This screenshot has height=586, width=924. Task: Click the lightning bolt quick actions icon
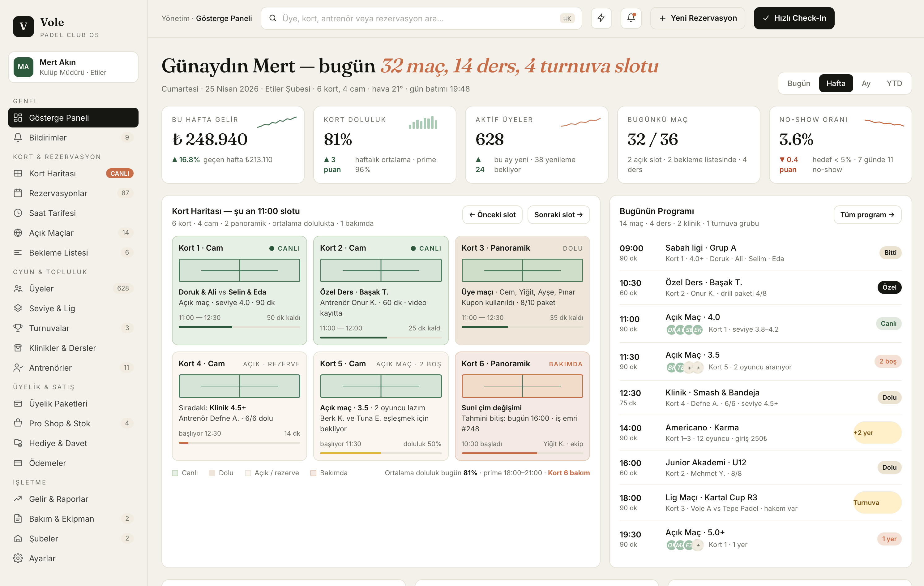[x=601, y=18]
